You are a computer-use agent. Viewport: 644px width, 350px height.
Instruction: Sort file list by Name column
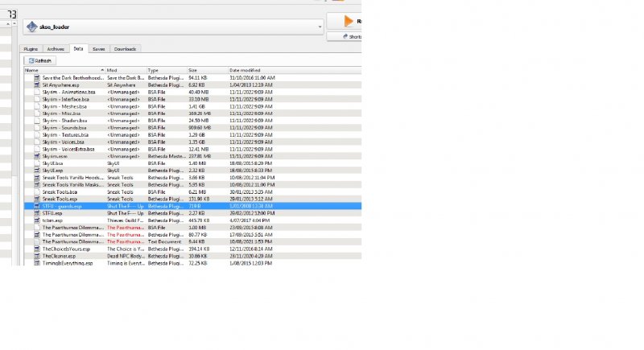coord(64,70)
